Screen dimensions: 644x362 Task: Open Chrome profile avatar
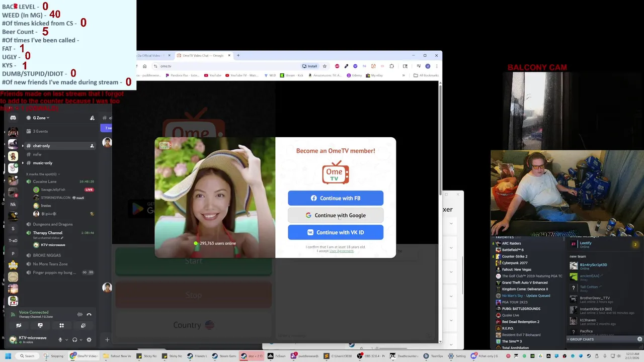point(428,66)
